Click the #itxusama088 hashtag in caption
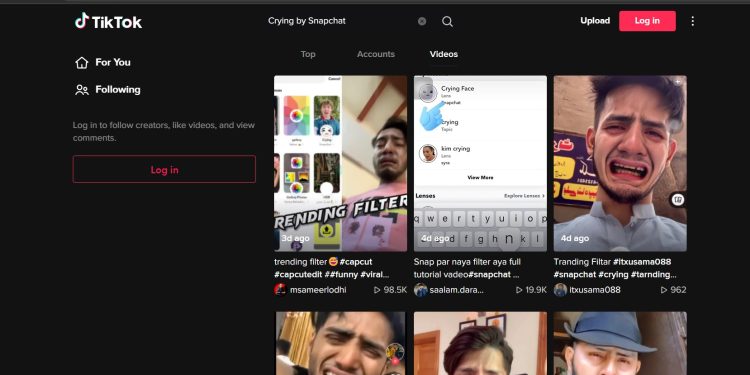750x375 pixels. pyautogui.click(x=642, y=262)
